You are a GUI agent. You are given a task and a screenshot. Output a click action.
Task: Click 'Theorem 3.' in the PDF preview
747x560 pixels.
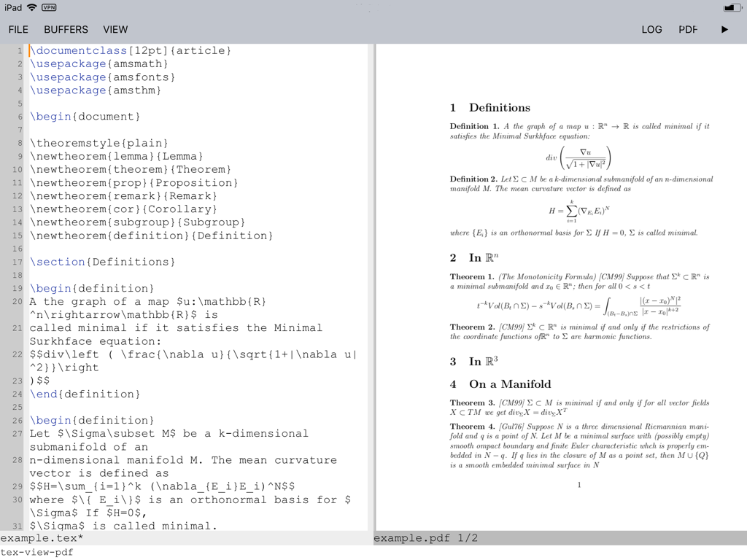click(472, 402)
